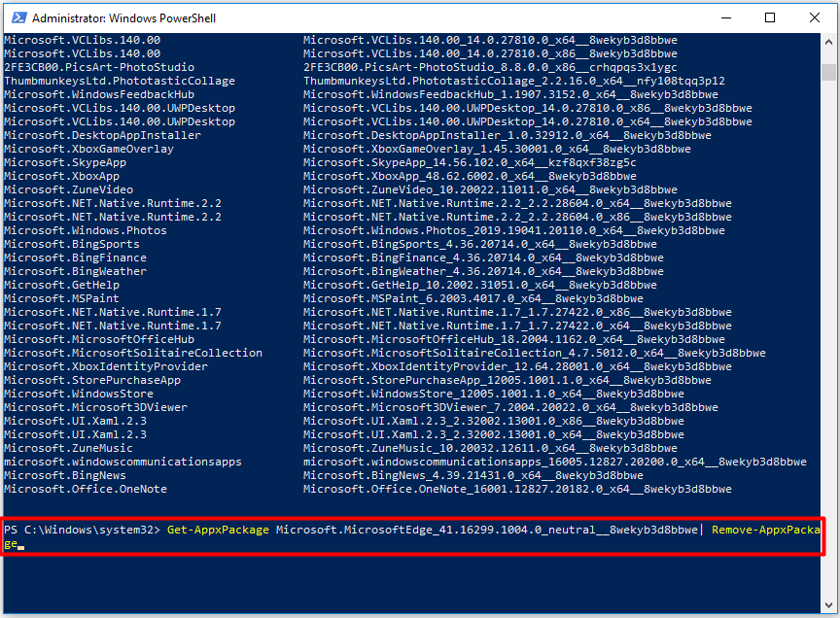Viewport: 840px width, 618px height.
Task: Click Microsoft.BingSports_4.36.20714.0_x64 full package name
Action: 480,244
